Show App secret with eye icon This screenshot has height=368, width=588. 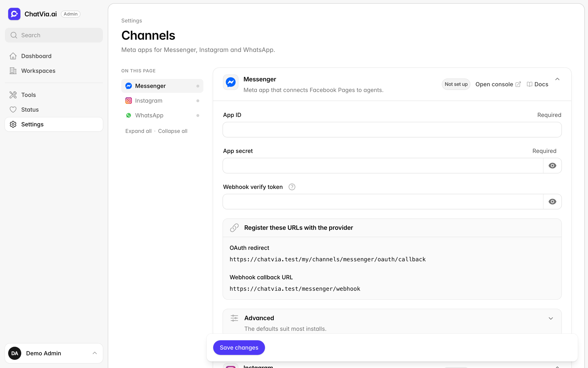pyautogui.click(x=552, y=166)
